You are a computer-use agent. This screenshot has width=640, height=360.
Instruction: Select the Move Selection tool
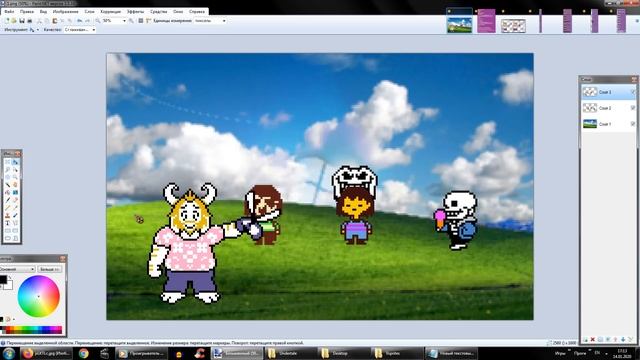point(15,169)
